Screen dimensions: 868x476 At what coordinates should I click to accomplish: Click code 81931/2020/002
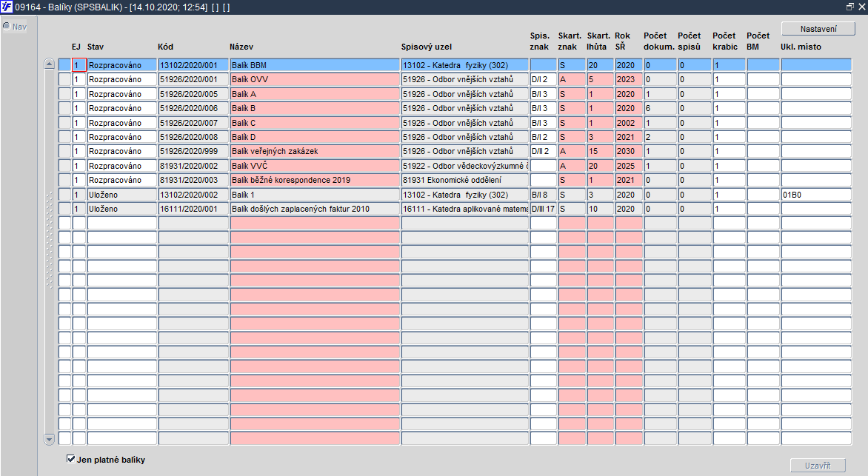193,166
